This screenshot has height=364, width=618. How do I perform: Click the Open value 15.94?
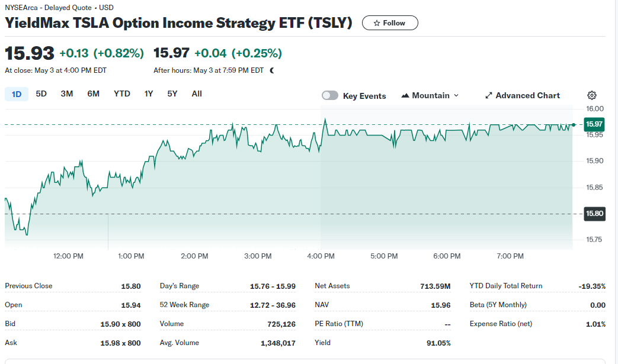coord(131,305)
